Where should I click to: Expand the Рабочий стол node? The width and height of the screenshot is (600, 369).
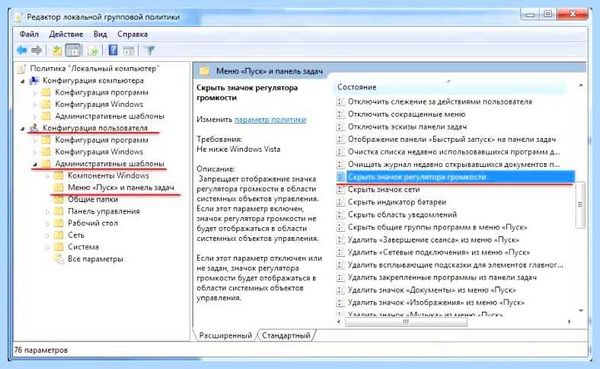47,223
